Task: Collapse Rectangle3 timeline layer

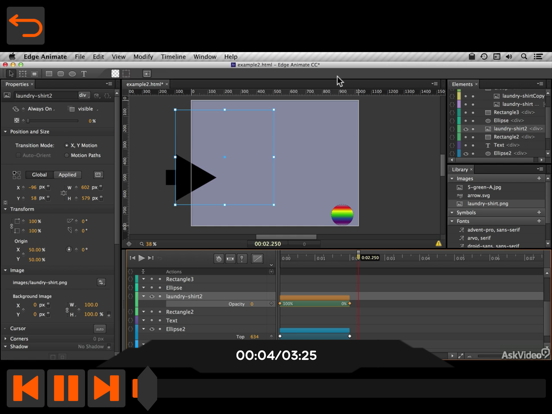Action: click(x=144, y=279)
